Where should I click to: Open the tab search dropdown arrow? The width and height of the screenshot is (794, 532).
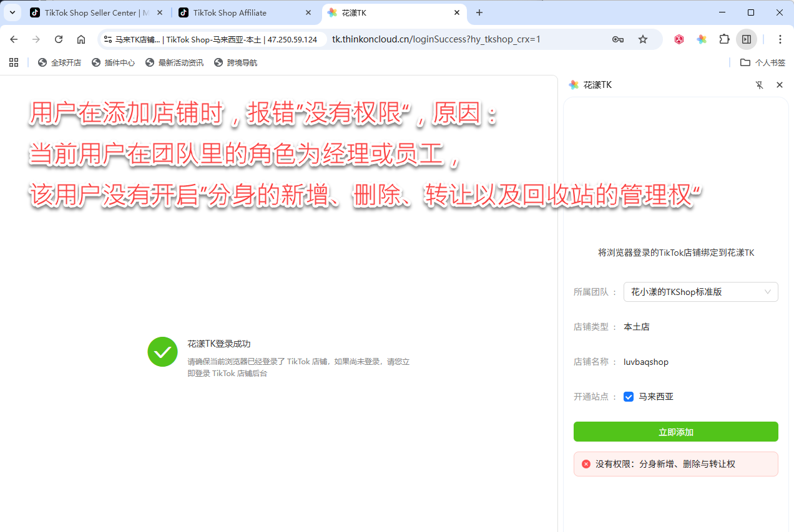click(12, 12)
